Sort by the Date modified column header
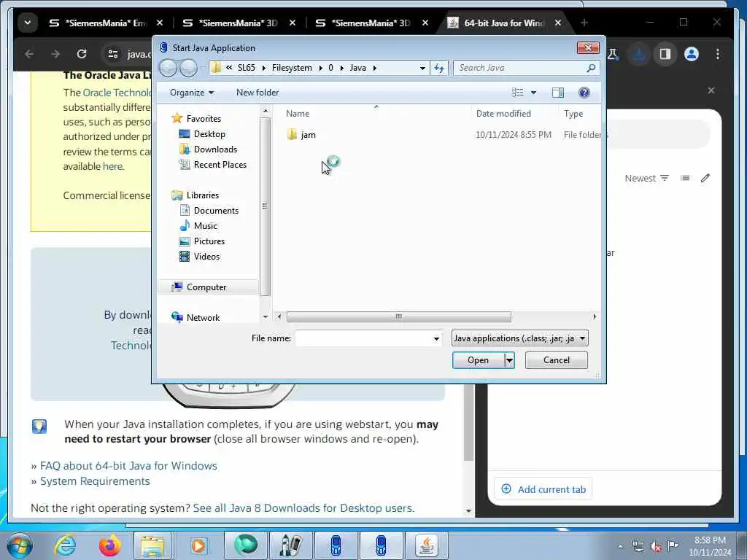Screen dimensions: 747x560 (x=503, y=113)
